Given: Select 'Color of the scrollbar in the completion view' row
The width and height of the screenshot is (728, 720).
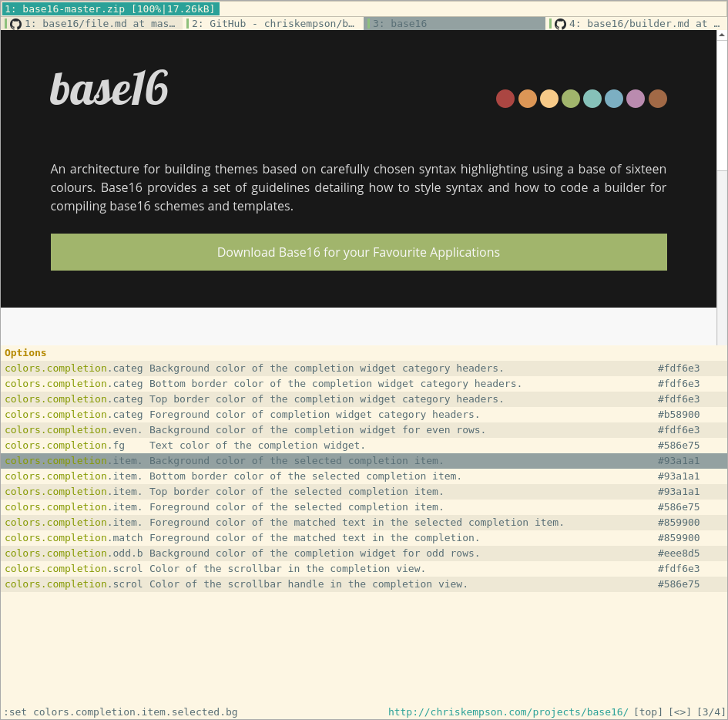Looking at the screenshot, I should (x=364, y=569).
